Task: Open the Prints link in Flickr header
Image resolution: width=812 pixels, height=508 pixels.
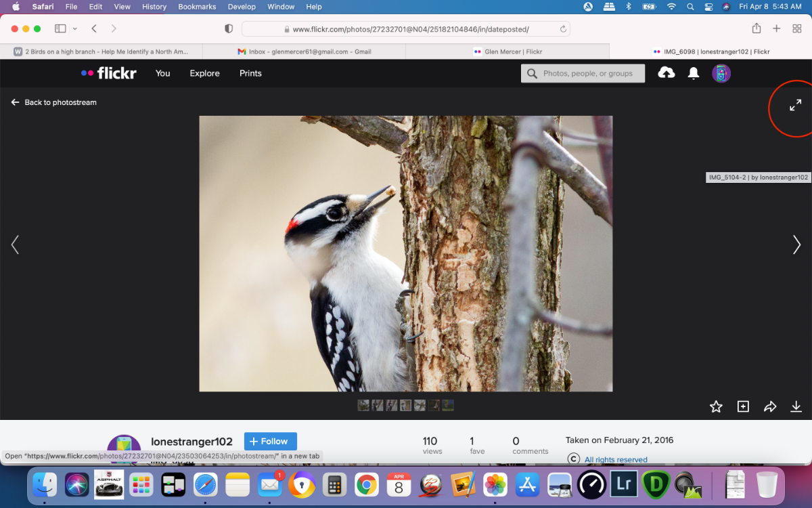Action: (250, 73)
